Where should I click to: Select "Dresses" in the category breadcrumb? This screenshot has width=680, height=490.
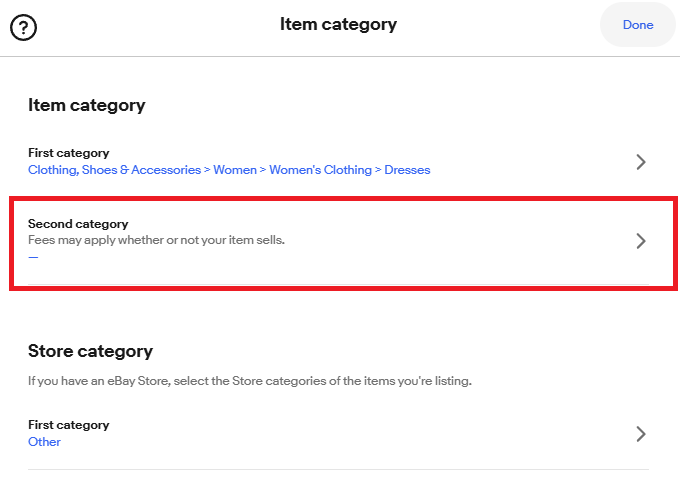(x=408, y=170)
